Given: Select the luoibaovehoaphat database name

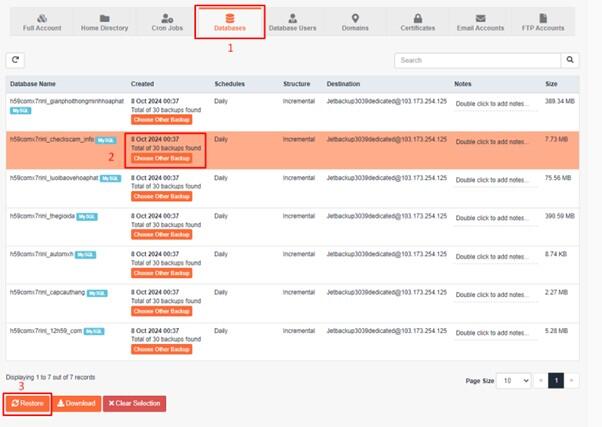Looking at the screenshot, I should pyautogui.click(x=54, y=178).
